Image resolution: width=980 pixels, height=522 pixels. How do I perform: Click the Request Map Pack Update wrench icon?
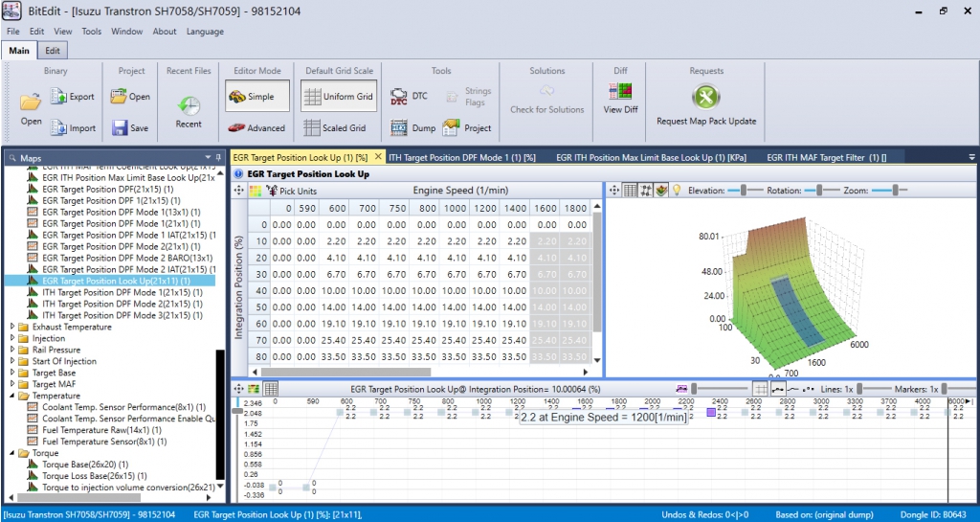[706, 97]
